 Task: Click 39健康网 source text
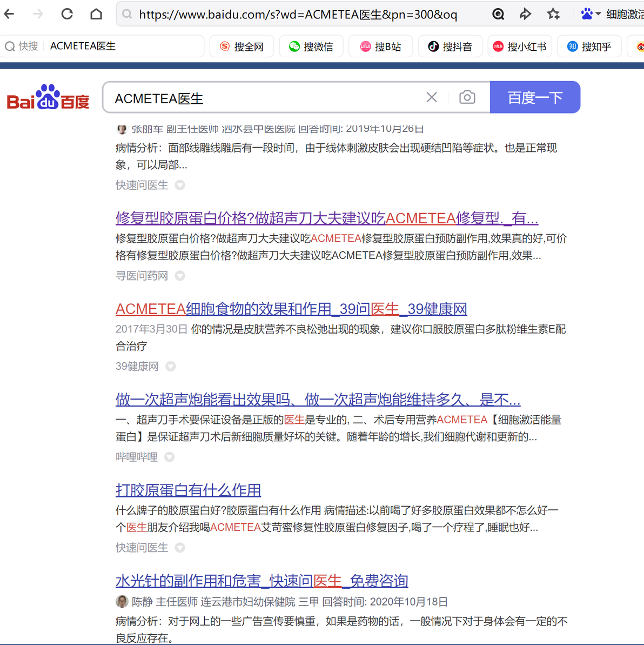pos(137,367)
